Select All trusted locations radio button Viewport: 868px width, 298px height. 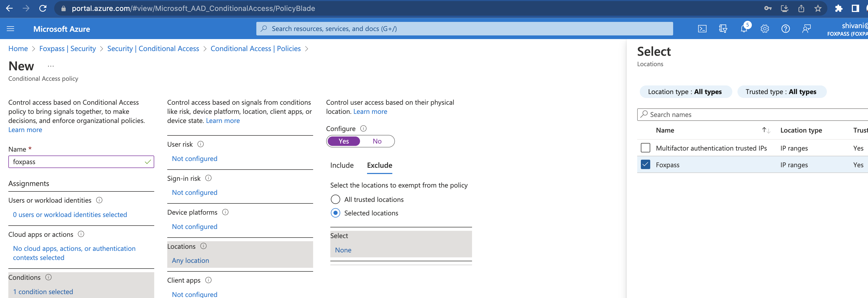coord(335,200)
